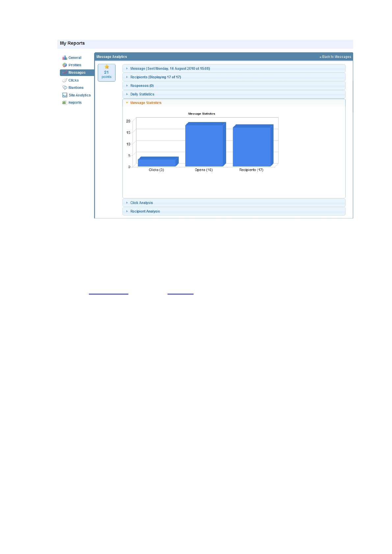Click the Message Analytics panel title
The width and height of the screenshot is (392, 554).
click(x=112, y=57)
